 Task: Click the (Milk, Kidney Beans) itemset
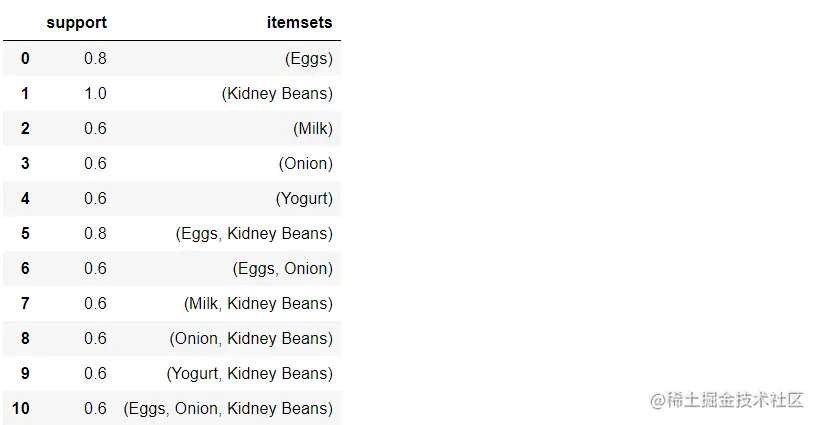point(258,303)
